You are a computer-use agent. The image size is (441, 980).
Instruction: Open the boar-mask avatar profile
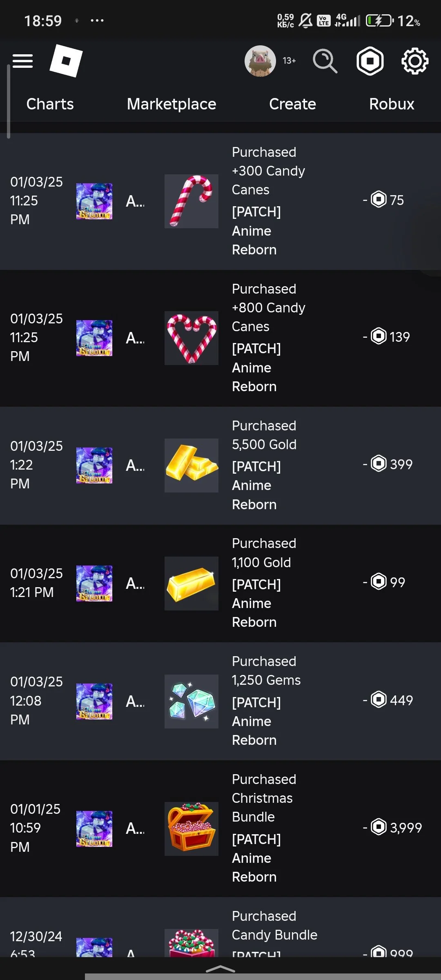tap(260, 61)
